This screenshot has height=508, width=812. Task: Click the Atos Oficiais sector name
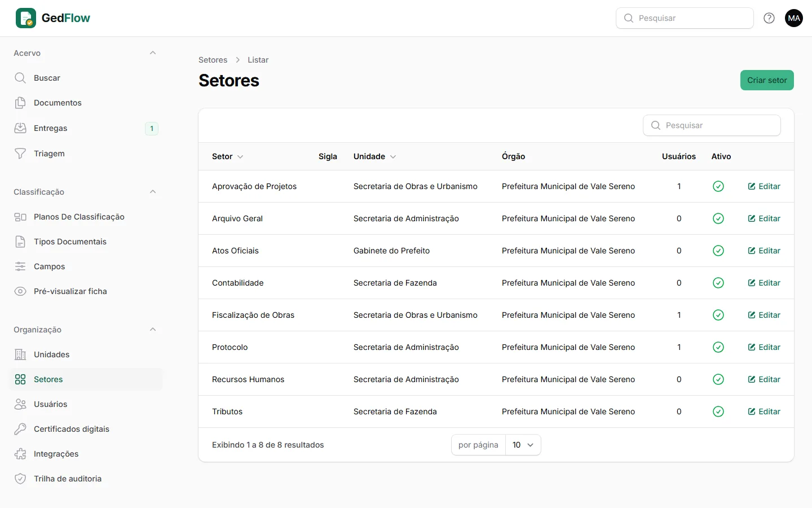pos(235,251)
